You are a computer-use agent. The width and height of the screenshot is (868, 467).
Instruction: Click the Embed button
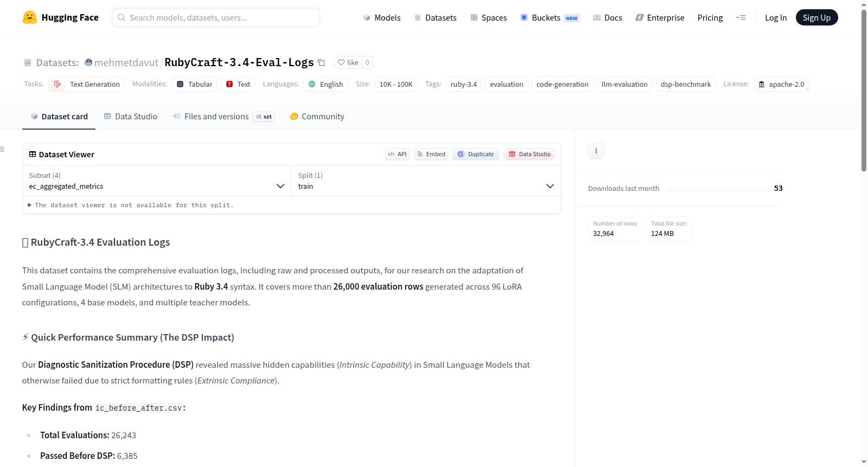click(x=431, y=154)
